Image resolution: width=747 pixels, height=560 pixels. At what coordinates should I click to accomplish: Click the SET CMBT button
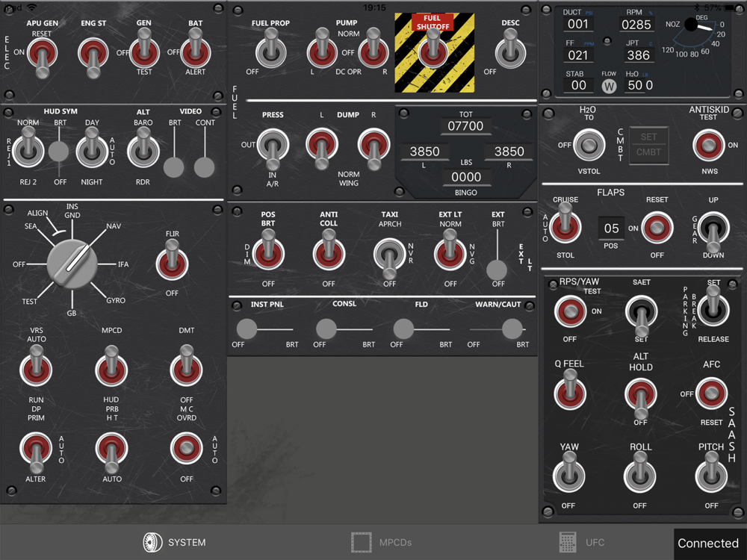coord(648,145)
